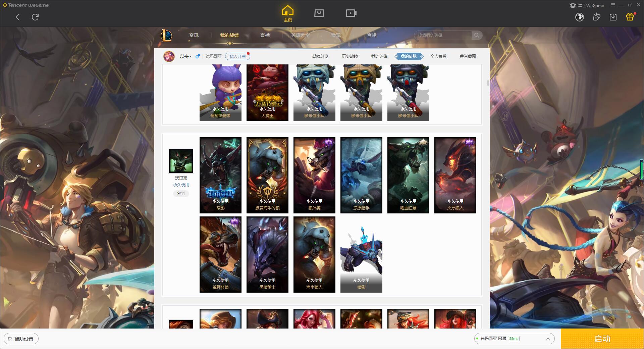This screenshot has width=644, height=349.
Task: Switch to the 资讯 tab
Action: (x=194, y=35)
